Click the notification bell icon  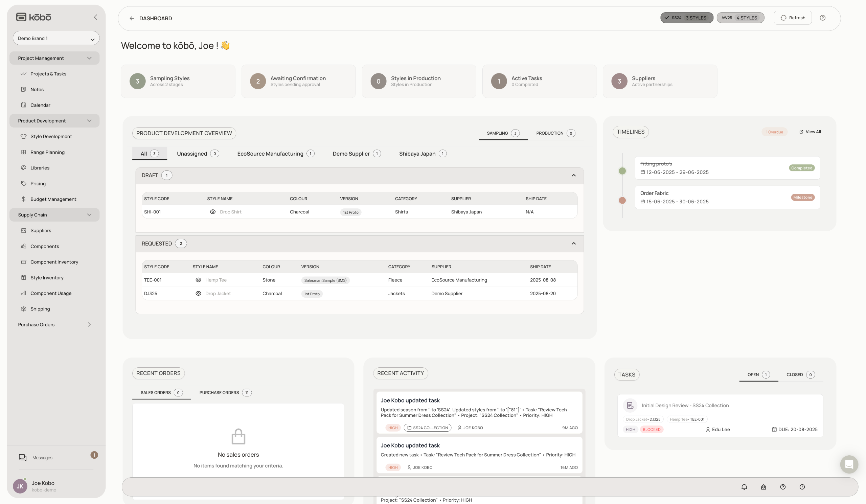tap(744, 487)
